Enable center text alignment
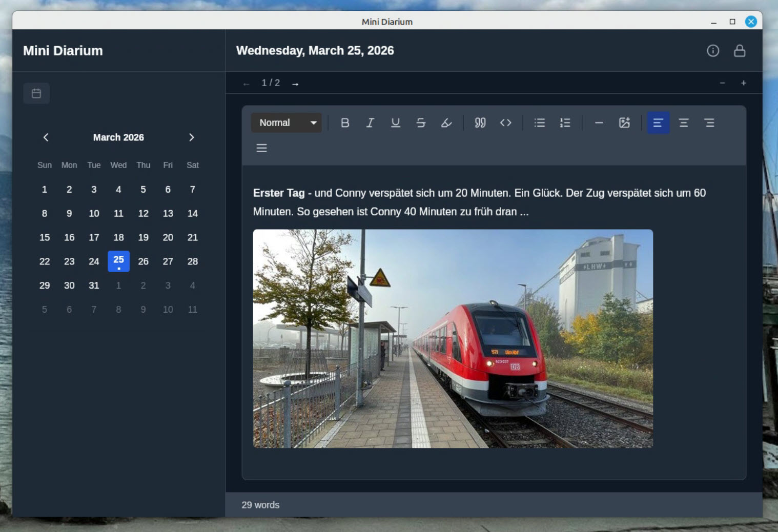The image size is (778, 532). tap(683, 123)
